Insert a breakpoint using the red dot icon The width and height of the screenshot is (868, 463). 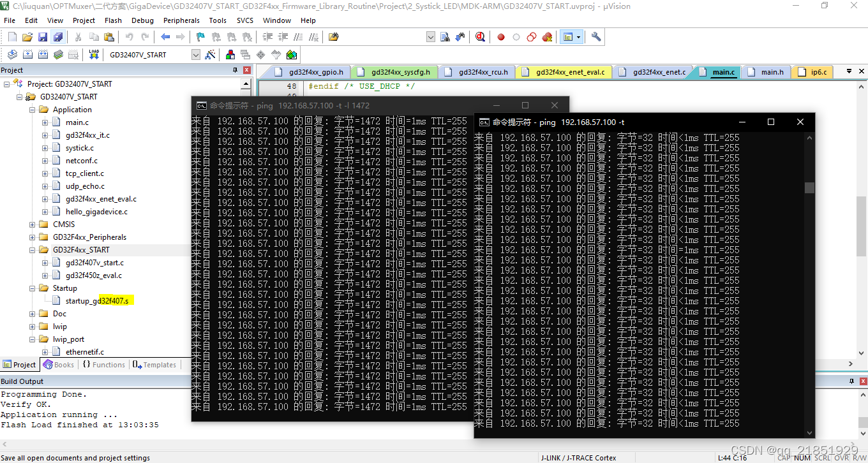coord(501,37)
